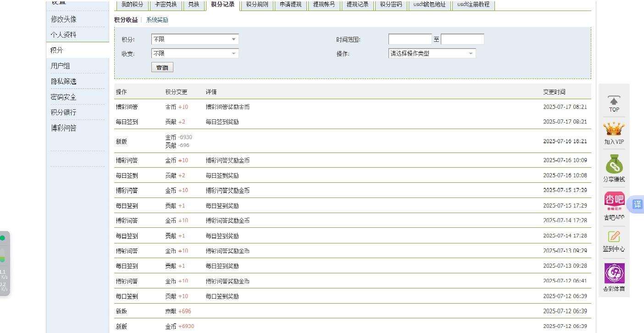Click 博彩问答 in the 2025-07-13 09:29 row
The width and height of the screenshot is (644, 333).
(127, 251)
